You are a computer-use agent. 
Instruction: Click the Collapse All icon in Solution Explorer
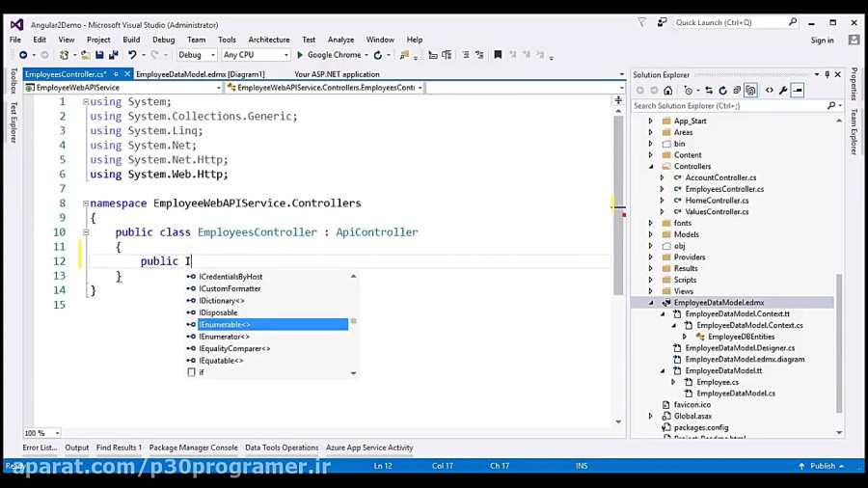coord(737,91)
